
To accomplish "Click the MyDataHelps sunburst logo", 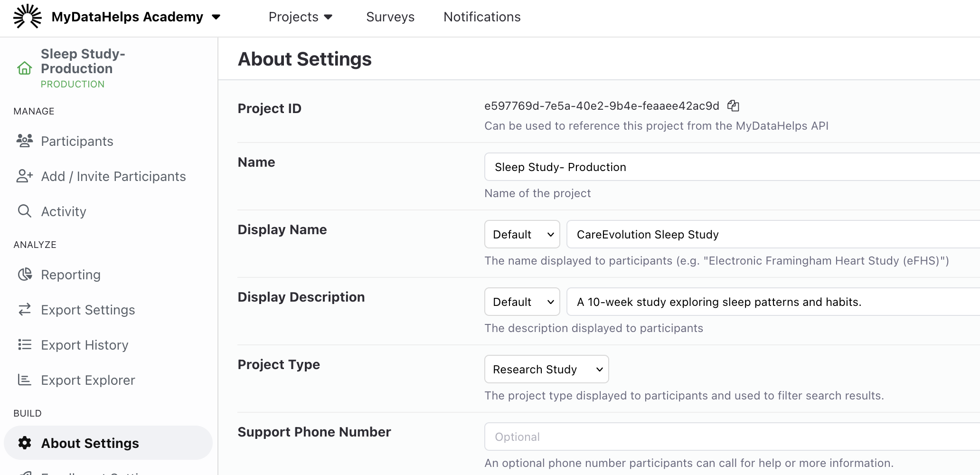I will pos(28,17).
